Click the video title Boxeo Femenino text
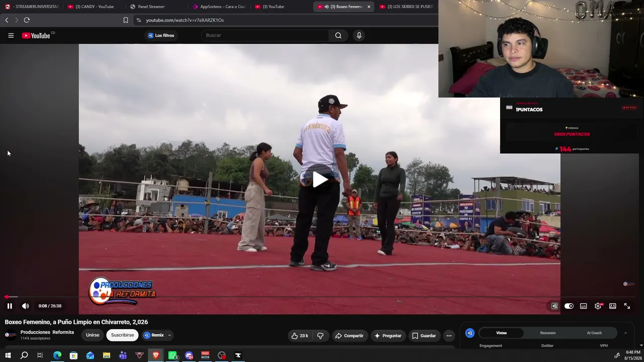The width and height of the screenshot is (644, 362). [76, 322]
